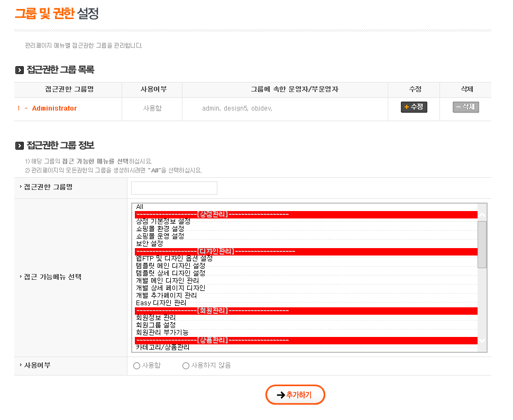Click the listbox vertical scrollbar thumb
513x420 pixels.
(482, 244)
